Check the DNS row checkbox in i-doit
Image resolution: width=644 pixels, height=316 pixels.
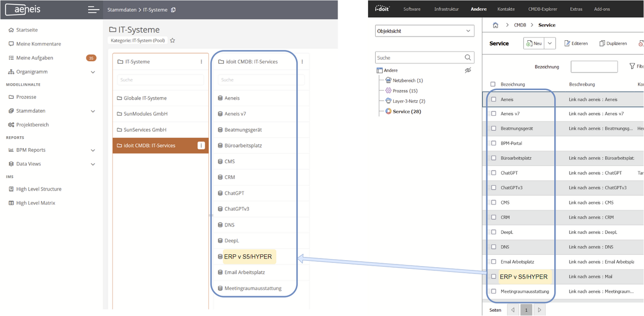pyautogui.click(x=493, y=247)
